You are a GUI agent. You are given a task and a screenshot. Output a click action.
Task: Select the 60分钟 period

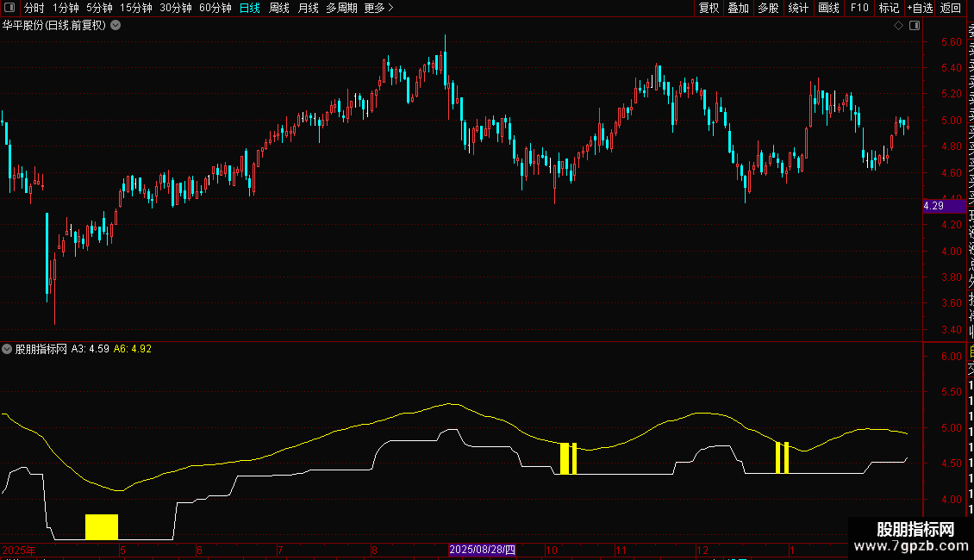tap(215, 8)
